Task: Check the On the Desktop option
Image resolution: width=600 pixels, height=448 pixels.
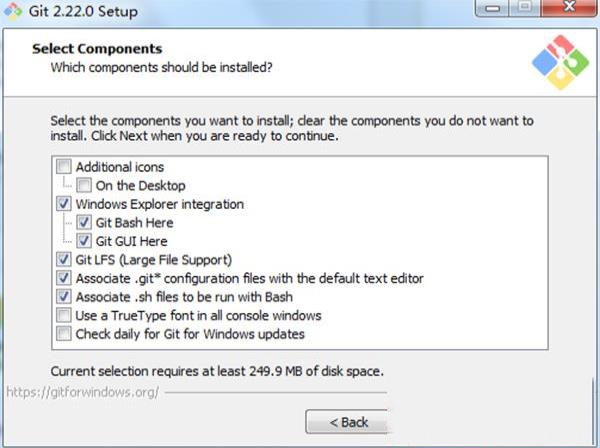Action: click(x=85, y=185)
